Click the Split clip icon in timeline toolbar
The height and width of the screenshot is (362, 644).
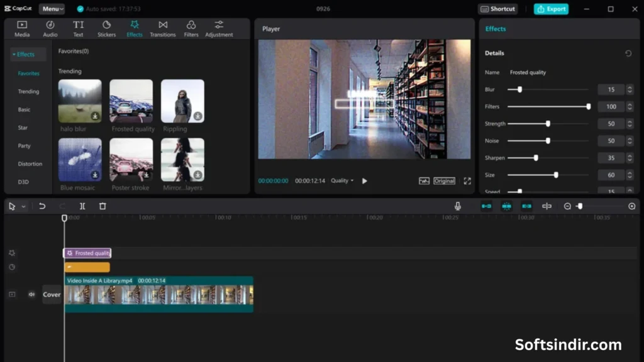coord(82,206)
